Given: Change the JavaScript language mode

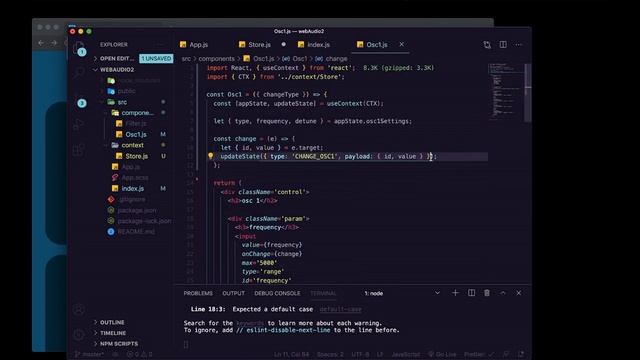Looking at the screenshot, I should 406,354.
